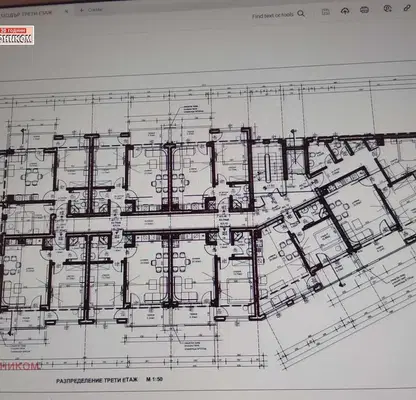Click the plus icon beside Create
This screenshot has width=416, height=400.
(x=82, y=10)
